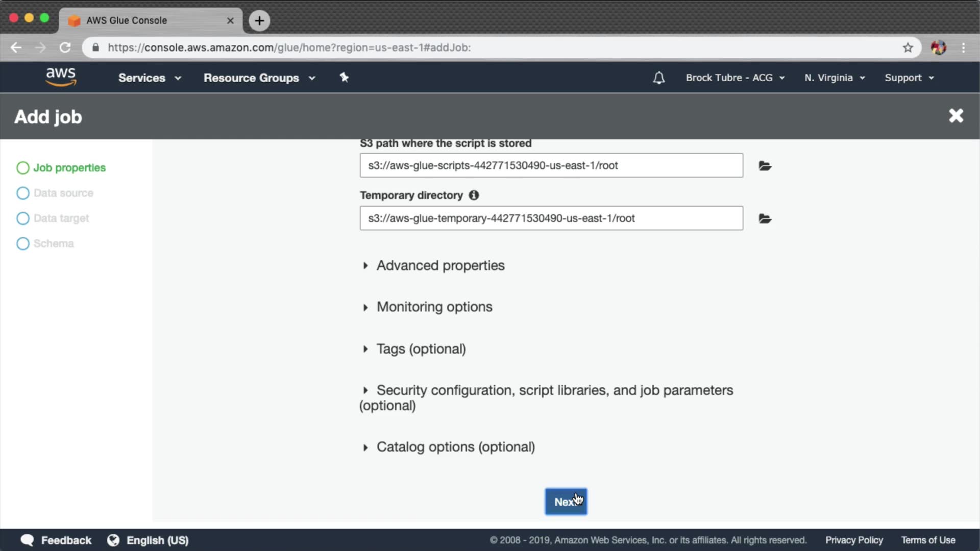The image size is (980, 551).
Task: Reload the browser page
Action: [65, 48]
